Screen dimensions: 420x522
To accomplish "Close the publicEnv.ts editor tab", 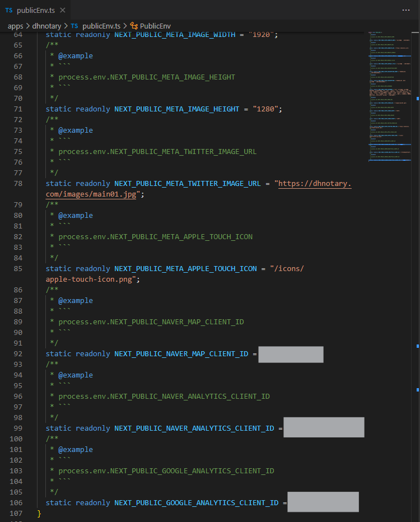I will pos(62,11).
